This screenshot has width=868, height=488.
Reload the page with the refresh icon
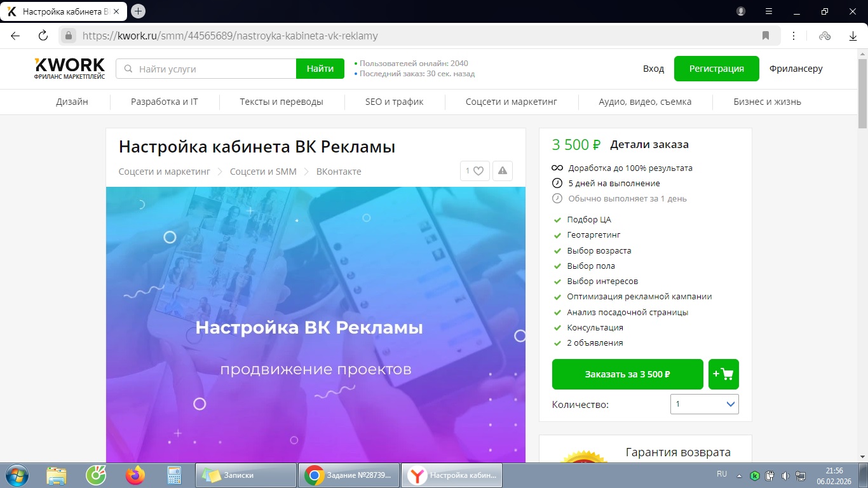click(43, 36)
